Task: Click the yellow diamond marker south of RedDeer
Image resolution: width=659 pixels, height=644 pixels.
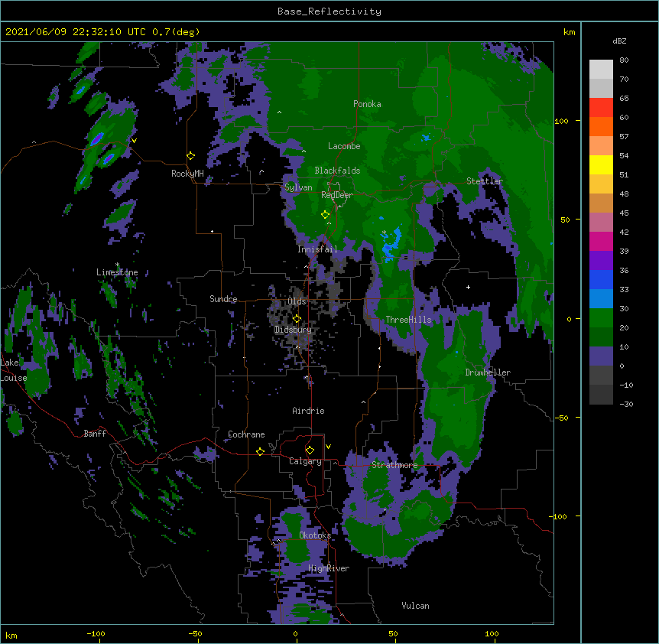Action: click(325, 215)
